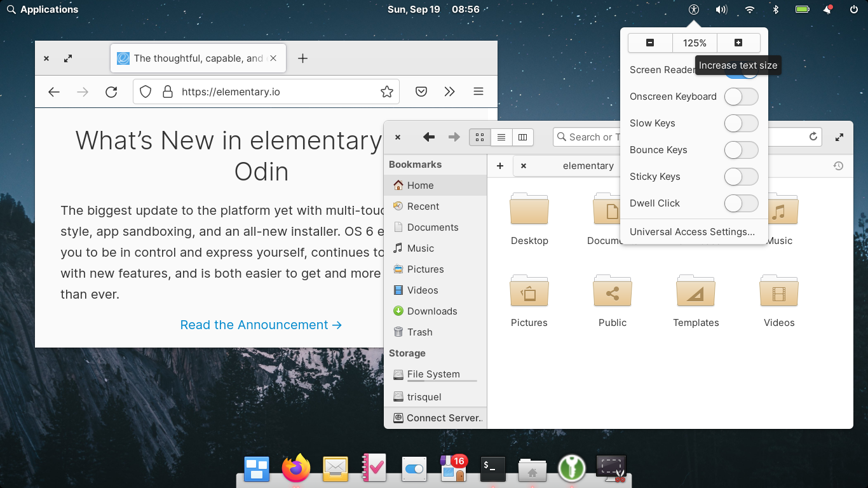The image size is (868, 488).
Task: Open the Tasks app in the dock
Action: [x=374, y=468]
